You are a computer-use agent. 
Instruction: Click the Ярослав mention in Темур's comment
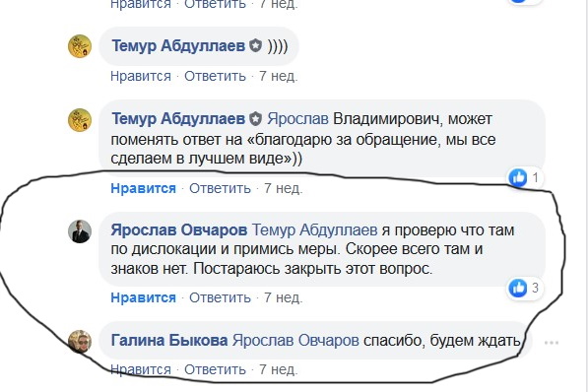pos(297,119)
